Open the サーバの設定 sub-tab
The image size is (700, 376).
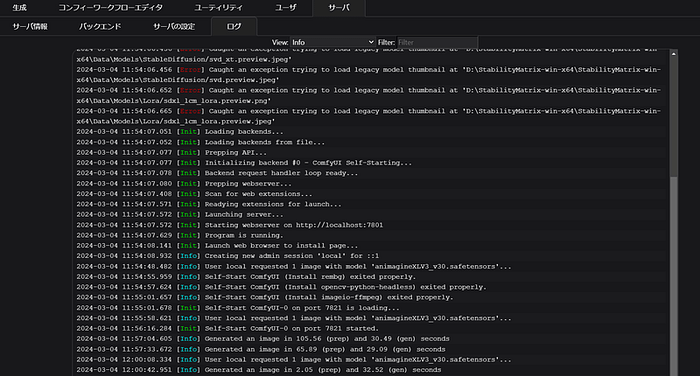tap(174, 26)
